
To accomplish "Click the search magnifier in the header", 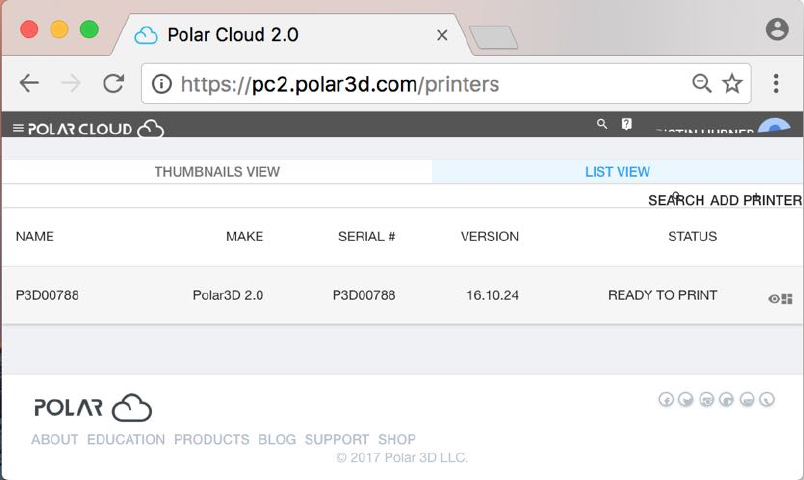I will click(602, 124).
